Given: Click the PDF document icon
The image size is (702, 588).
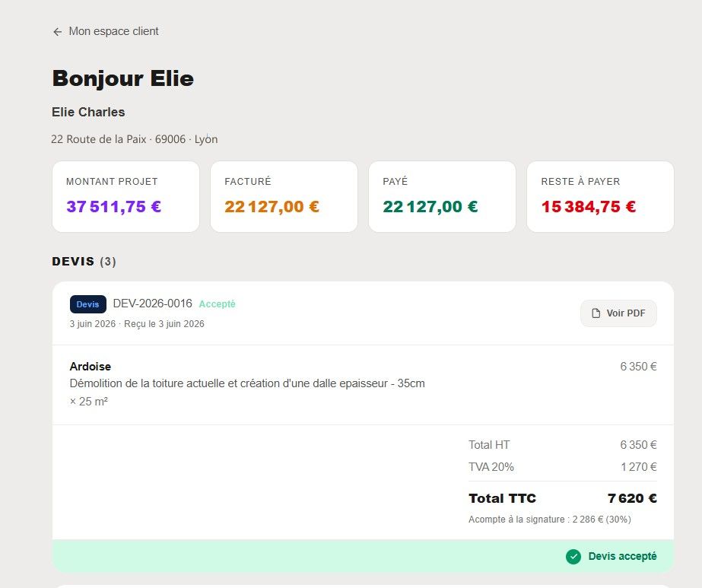Looking at the screenshot, I should pyautogui.click(x=596, y=313).
